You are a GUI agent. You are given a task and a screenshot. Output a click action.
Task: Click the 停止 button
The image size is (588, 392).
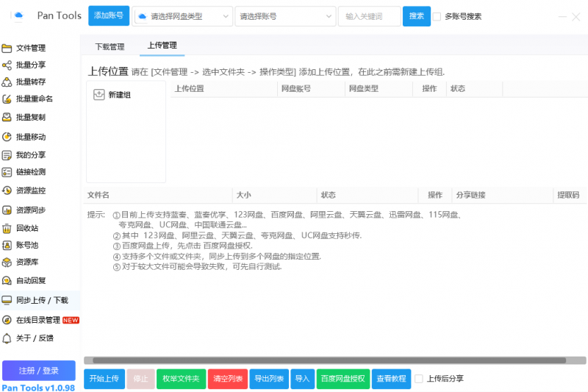(x=141, y=379)
